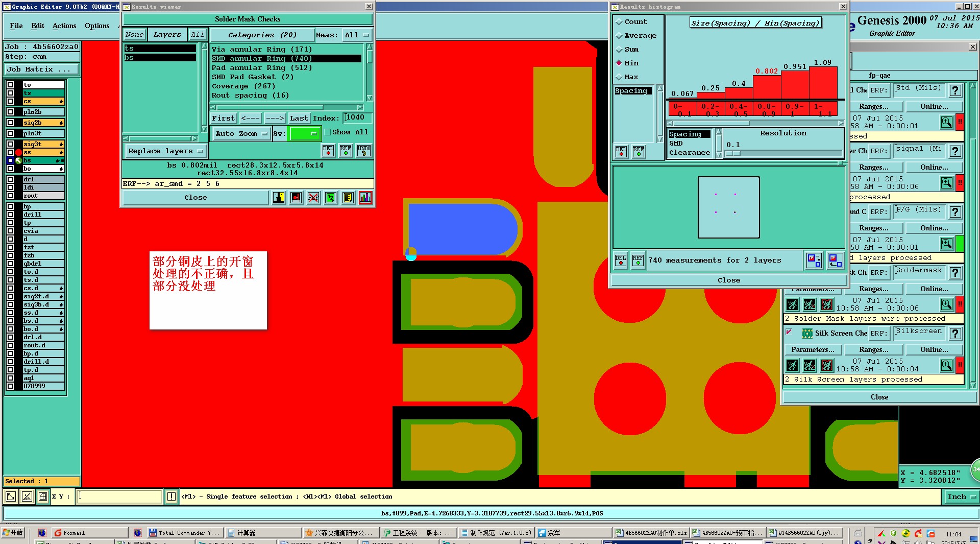Adjust the Resolution slider

[x=784, y=153]
